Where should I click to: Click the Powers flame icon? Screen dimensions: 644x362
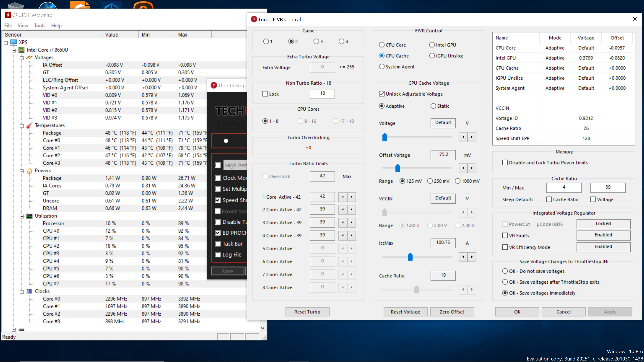point(30,171)
